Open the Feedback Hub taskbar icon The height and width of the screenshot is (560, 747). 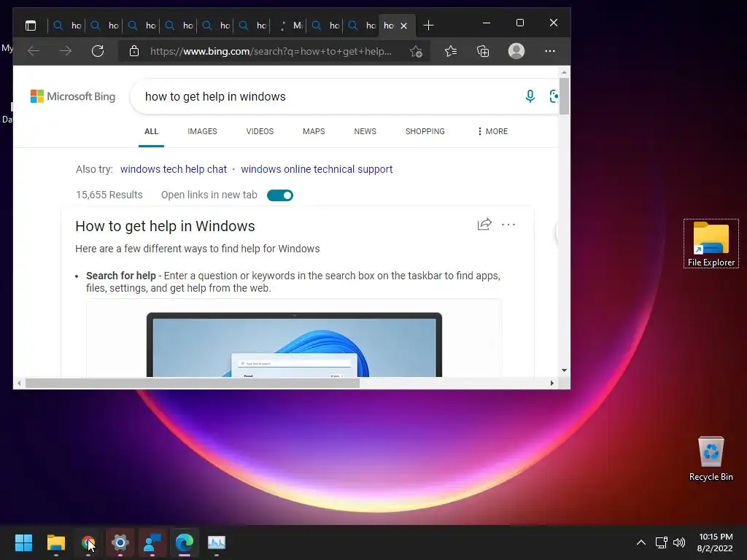pyautogui.click(x=152, y=542)
